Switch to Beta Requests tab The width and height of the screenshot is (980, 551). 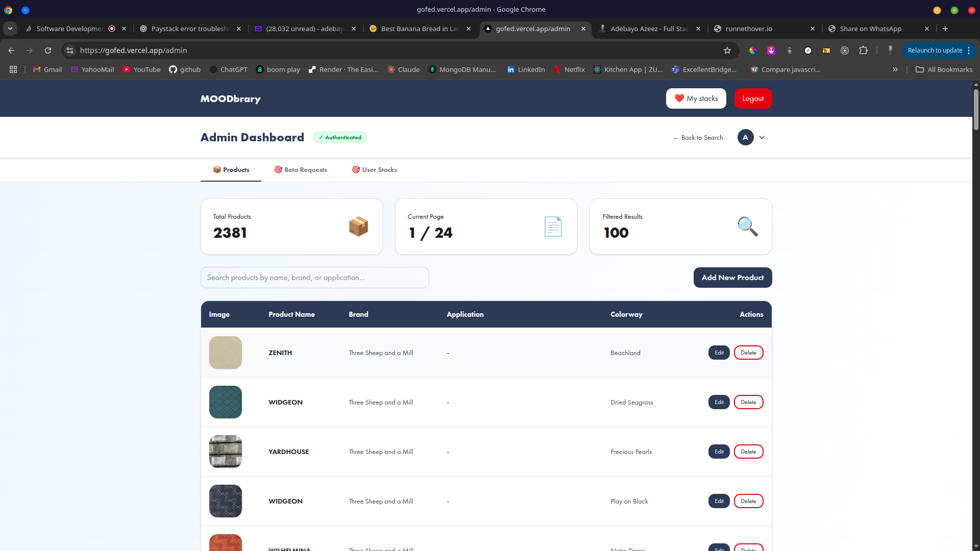(x=301, y=170)
